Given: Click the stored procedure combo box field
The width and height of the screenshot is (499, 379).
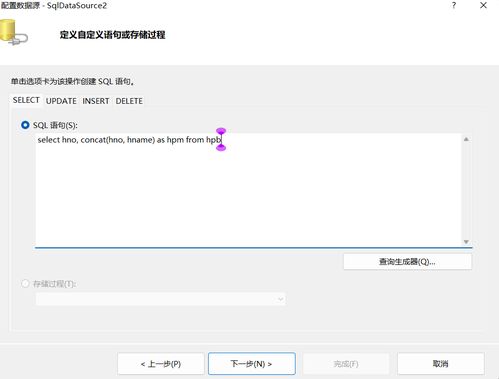Looking at the screenshot, I should click(161, 299).
